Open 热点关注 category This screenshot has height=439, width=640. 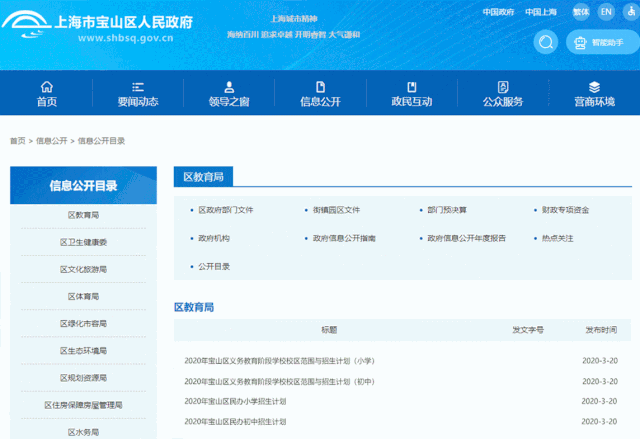coord(558,238)
